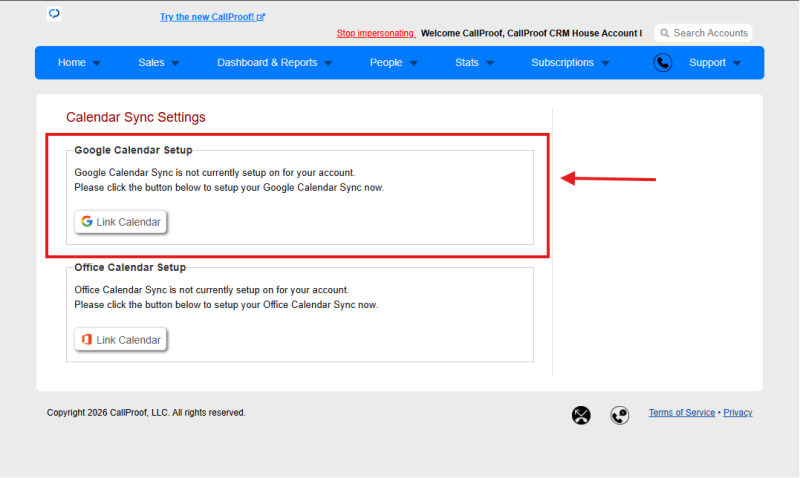Click the Welcome CallProof account text

pos(531,33)
